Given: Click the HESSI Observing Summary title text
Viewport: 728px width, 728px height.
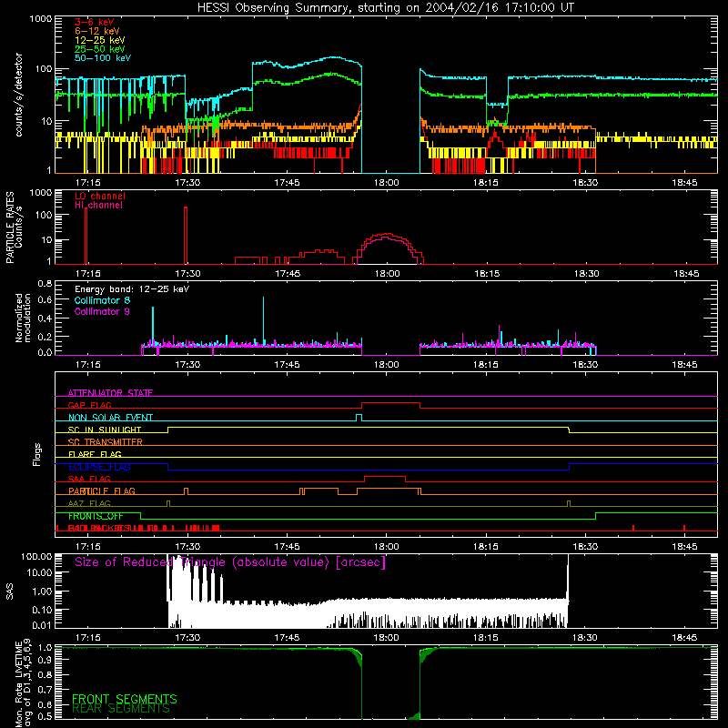Looking at the screenshot, I should pyautogui.click(x=386, y=8).
